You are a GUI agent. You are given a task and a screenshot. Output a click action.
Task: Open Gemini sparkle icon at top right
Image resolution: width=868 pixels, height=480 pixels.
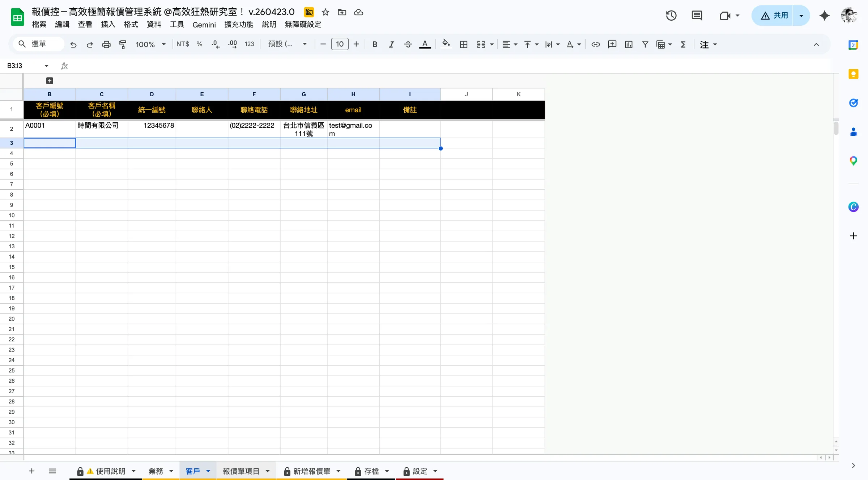point(824,16)
